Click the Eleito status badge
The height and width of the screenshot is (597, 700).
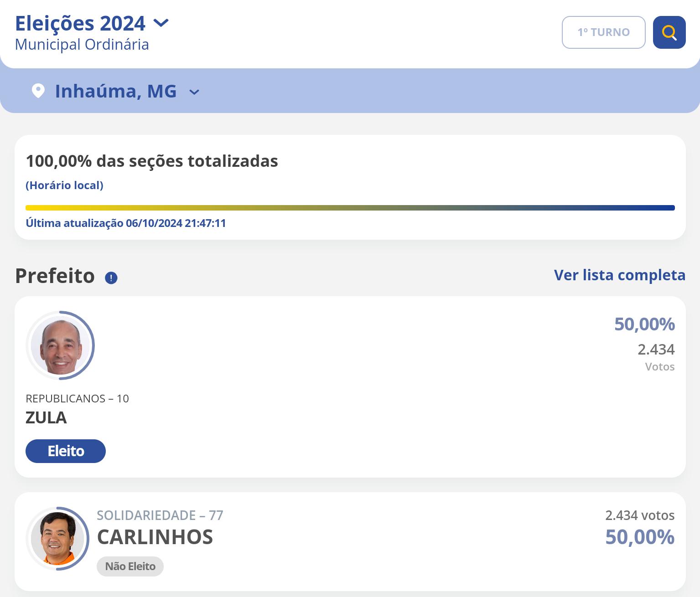[66, 451]
